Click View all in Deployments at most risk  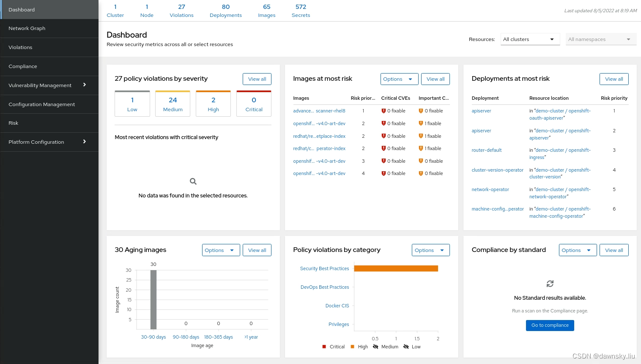(614, 79)
